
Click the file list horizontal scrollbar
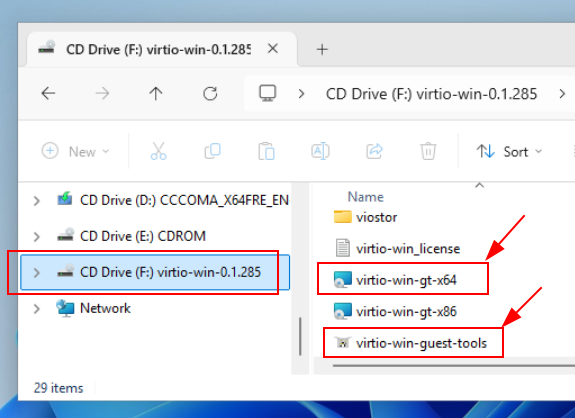[454, 365]
